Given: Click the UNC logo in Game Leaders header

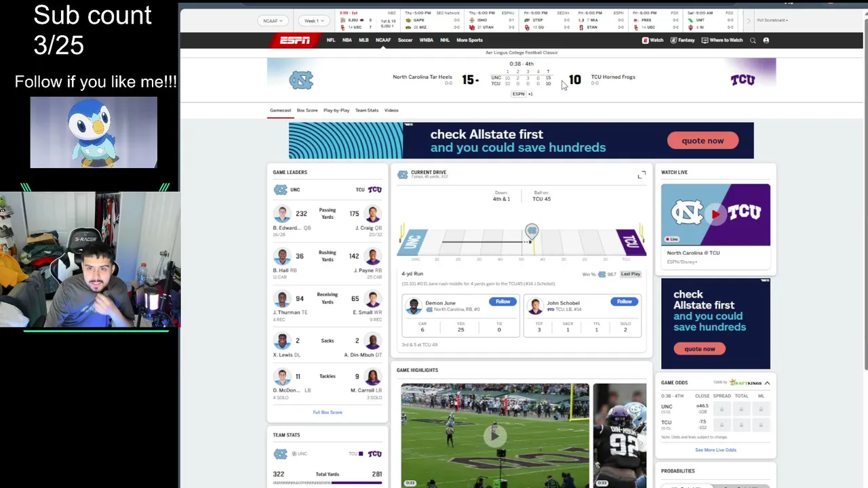Looking at the screenshot, I should pos(280,190).
